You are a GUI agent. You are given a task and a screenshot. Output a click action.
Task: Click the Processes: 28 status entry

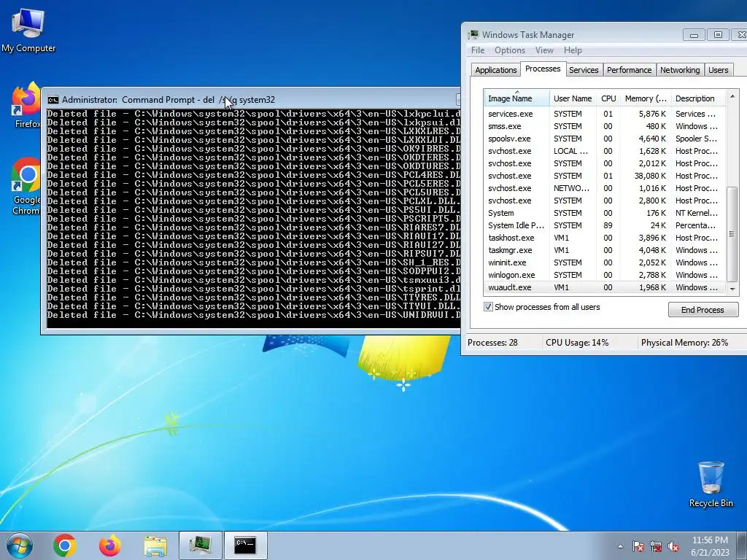[492, 343]
